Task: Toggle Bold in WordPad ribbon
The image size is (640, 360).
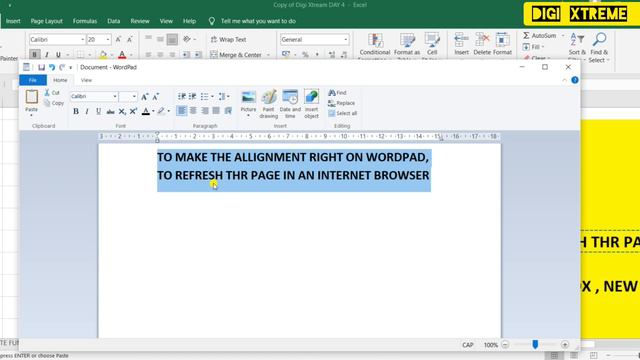Action: point(76,111)
